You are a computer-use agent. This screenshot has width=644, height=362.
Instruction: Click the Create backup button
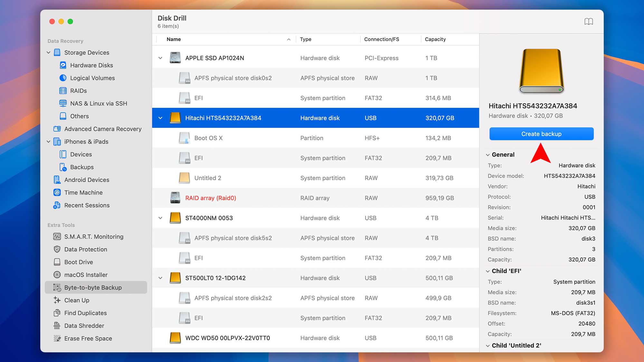pos(541,134)
